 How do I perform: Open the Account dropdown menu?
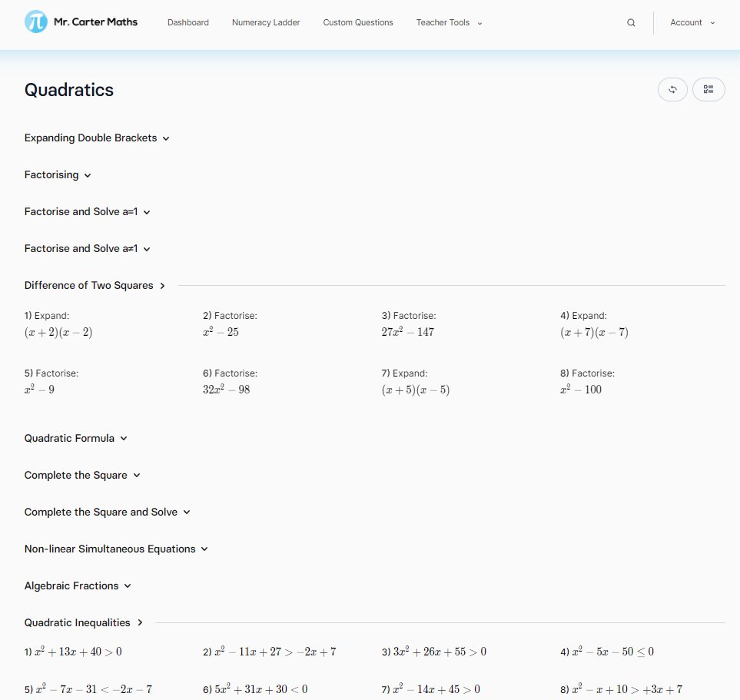[x=692, y=22]
